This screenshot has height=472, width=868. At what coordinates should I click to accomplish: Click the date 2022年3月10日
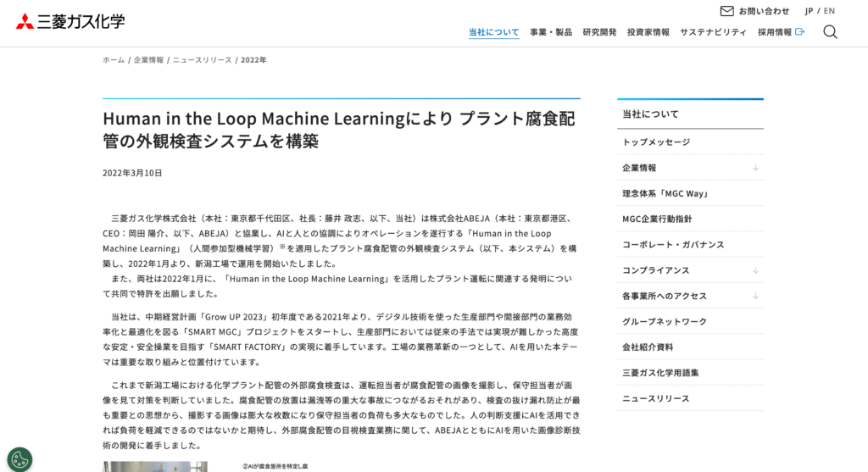(132, 173)
